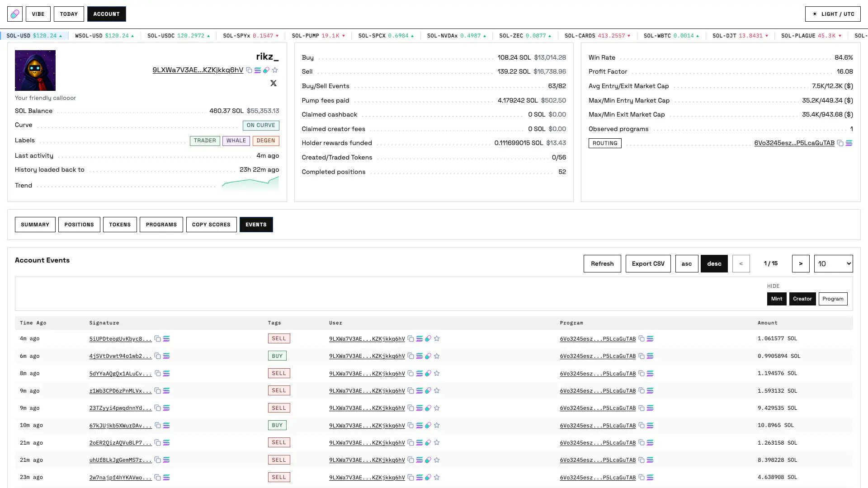Open the VIBE page in the header nav

pos(38,14)
